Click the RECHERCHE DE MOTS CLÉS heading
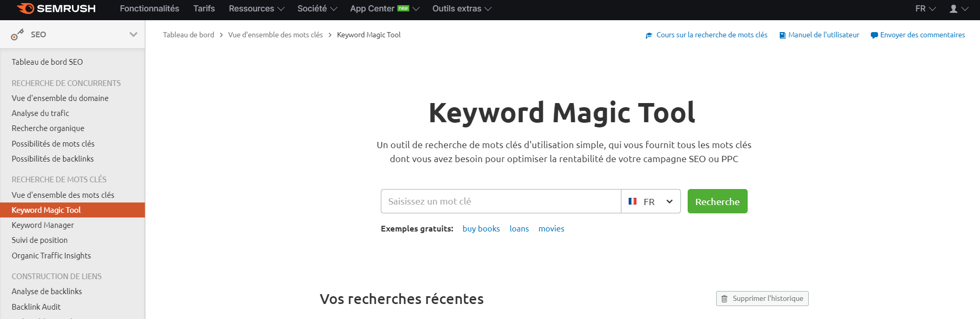This screenshot has width=980, height=319. point(59,180)
